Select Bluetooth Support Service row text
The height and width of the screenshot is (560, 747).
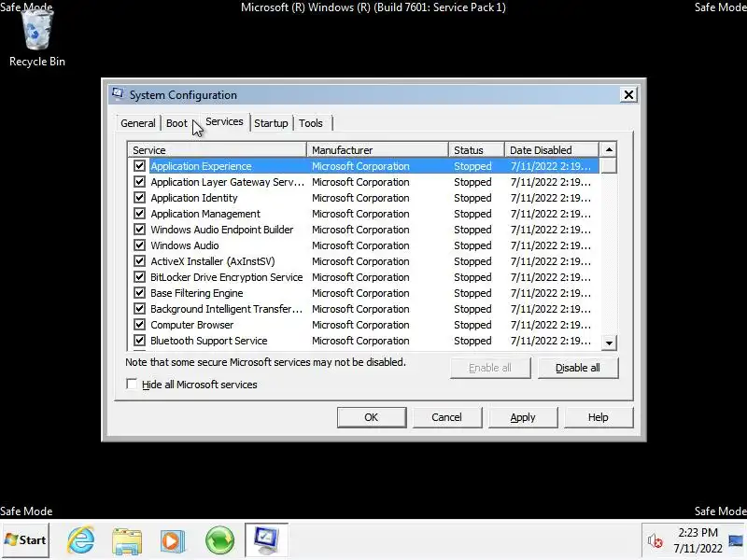[x=208, y=341]
